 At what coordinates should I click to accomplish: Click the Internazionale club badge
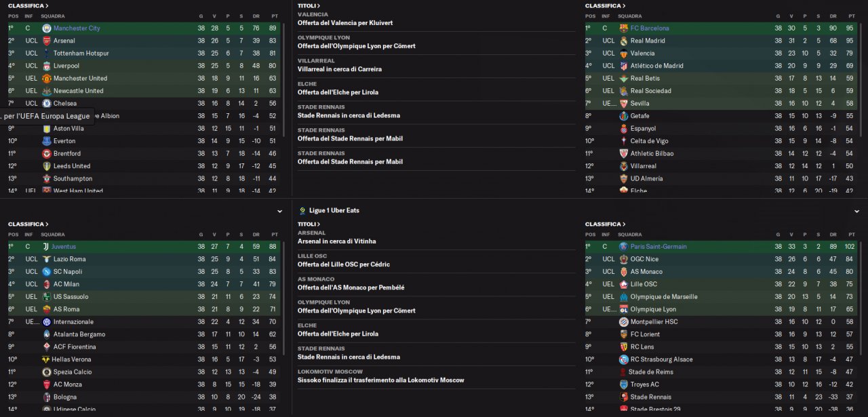coord(46,322)
